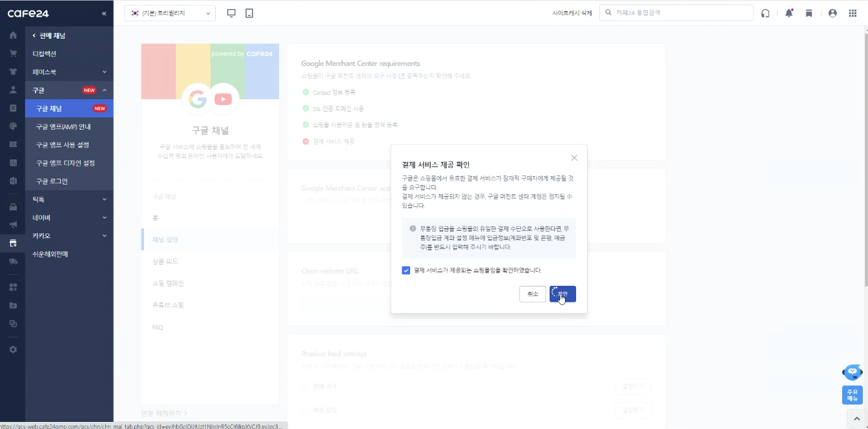
Task: Open the overlapping squares icon in rail
Action: pyautogui.click(x=13, y=324)
